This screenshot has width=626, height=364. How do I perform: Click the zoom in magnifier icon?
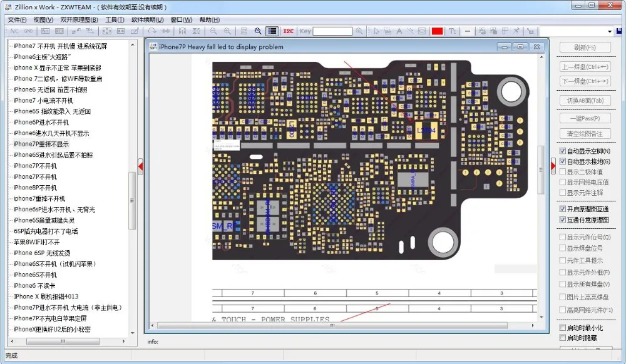tap(227, 31)
